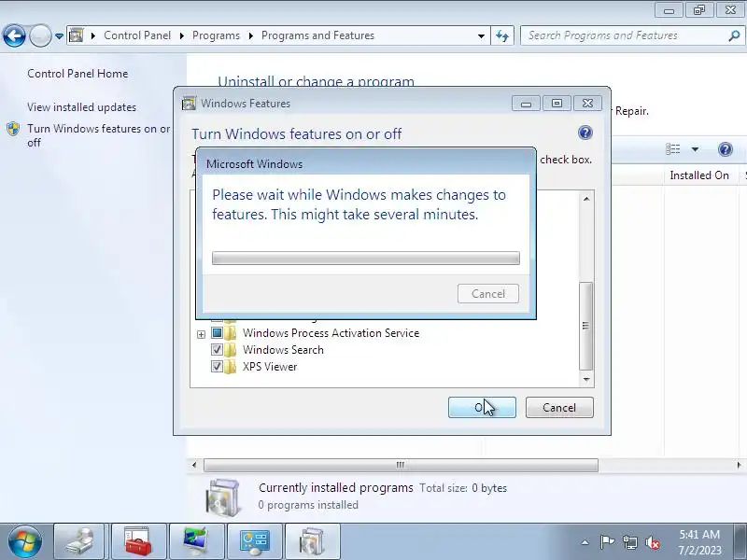This screenshot has height=560, width=747.
Task: Minimize the Windows Features dialog
Action: tap(526, 104)
